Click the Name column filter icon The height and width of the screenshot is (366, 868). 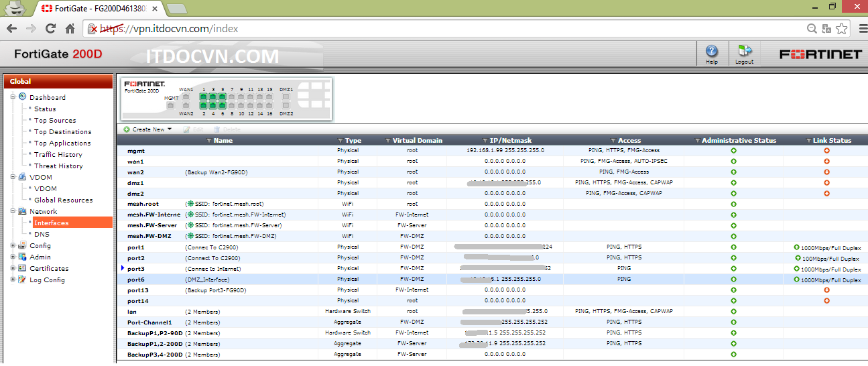pyautogui.click(x=209, y=141)
